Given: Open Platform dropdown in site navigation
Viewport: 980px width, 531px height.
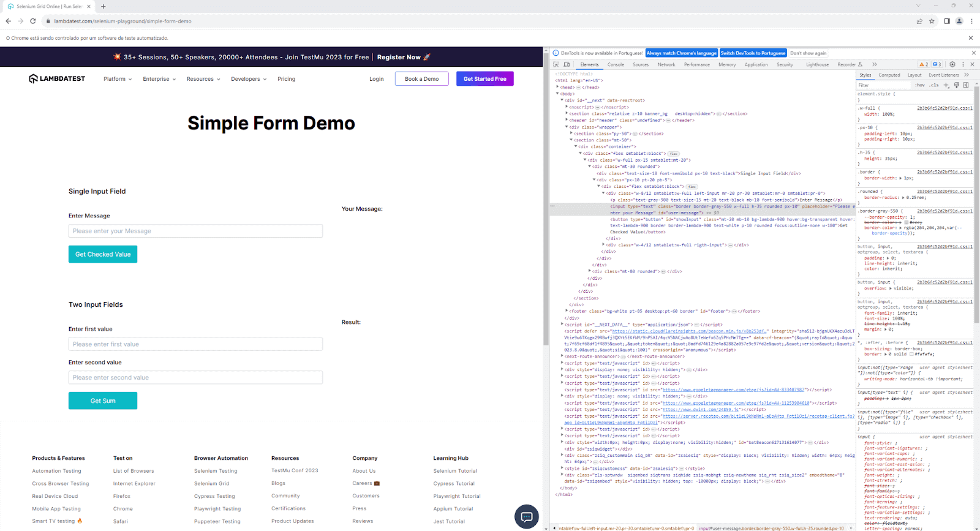Looking at the screenshot, I should [x=118, y=79].
